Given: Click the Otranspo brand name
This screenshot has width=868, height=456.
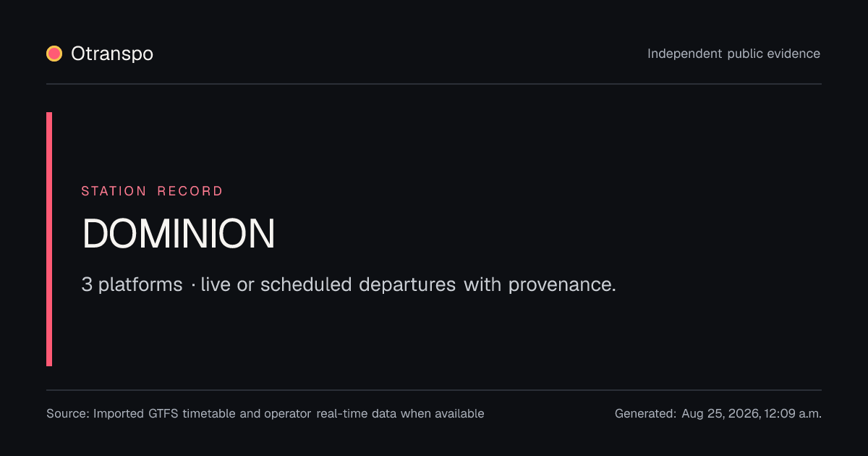Looking at the screenshot, I should 112,54.
